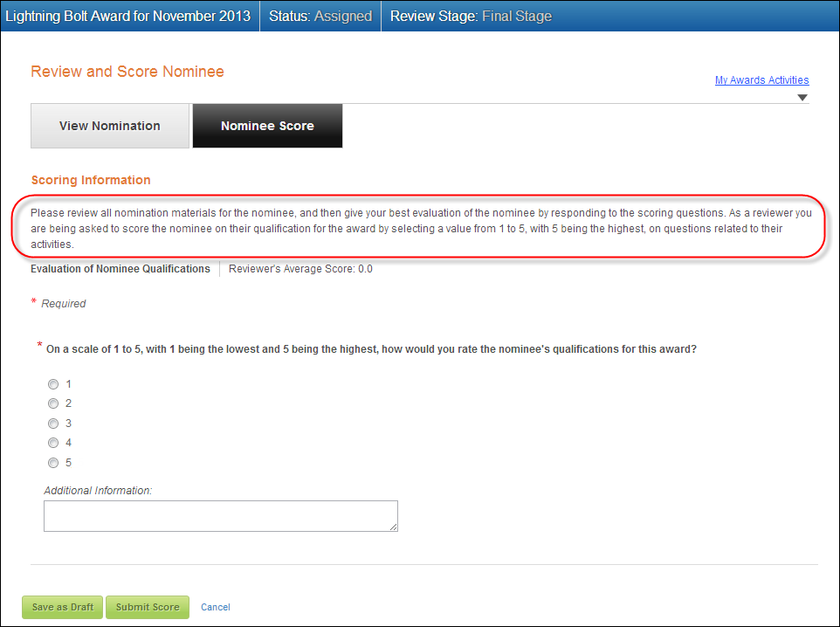Viewport: 840px width, 627px height.
Task: Click the Additional Information label
Action: pyautogui.click(x=98, y=491)
